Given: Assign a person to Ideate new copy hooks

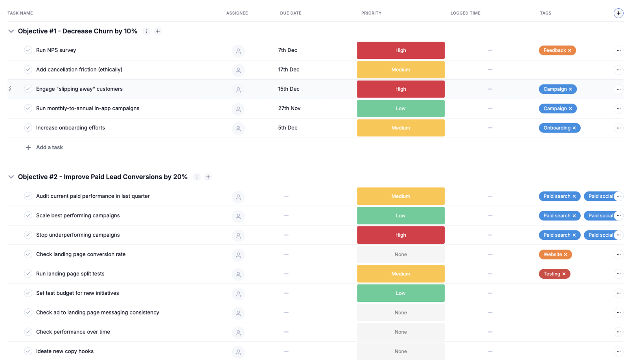Looking at the screenshot, I should coord(238,352).
